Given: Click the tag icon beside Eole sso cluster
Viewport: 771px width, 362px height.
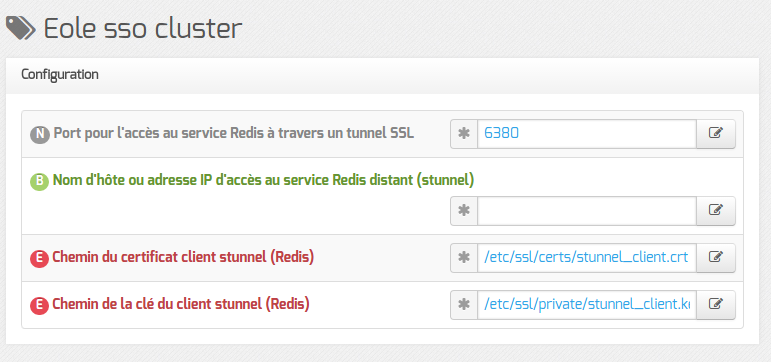Looking at the screenshot, I should click(x=20, y=28).
